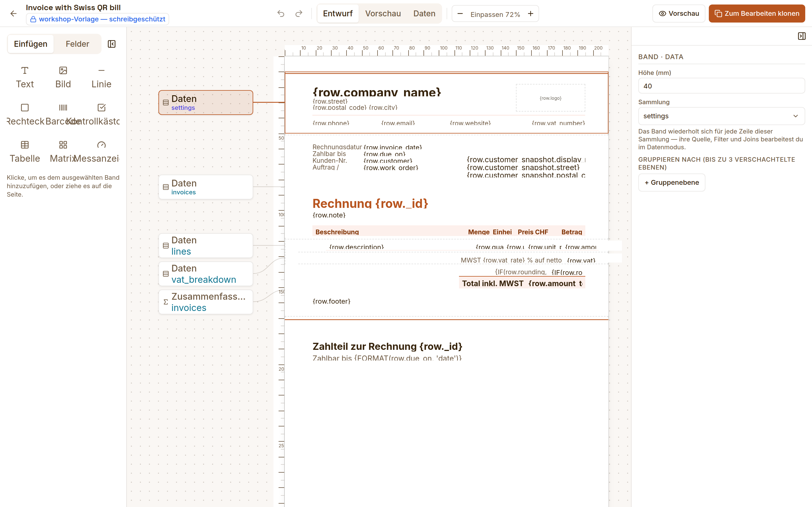This screenshot has width=812, height=507.
Task: Insert a Text element
Action: coord(25,77)
